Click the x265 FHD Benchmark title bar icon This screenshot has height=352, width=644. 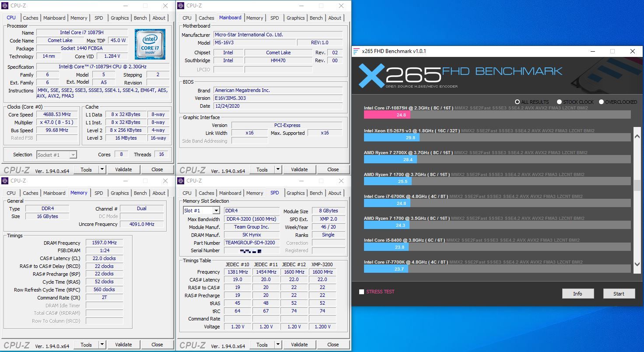tap(356, 51)
